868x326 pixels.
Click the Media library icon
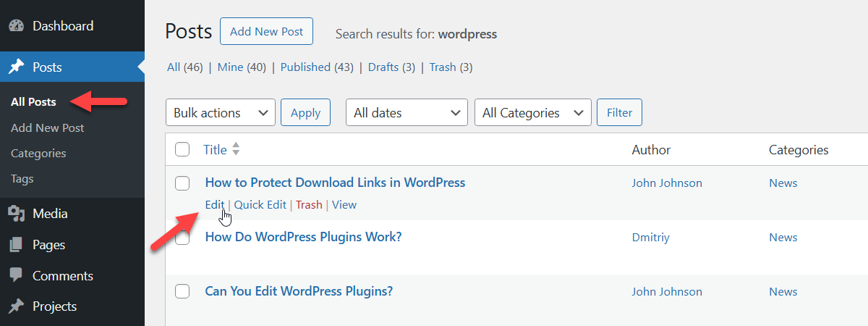[16, 214]
